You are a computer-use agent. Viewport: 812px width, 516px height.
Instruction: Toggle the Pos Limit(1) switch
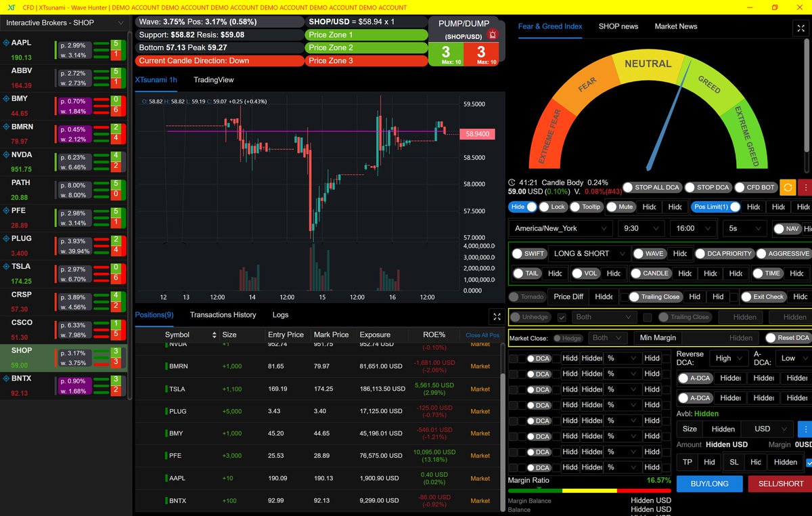tap(717, 207)
